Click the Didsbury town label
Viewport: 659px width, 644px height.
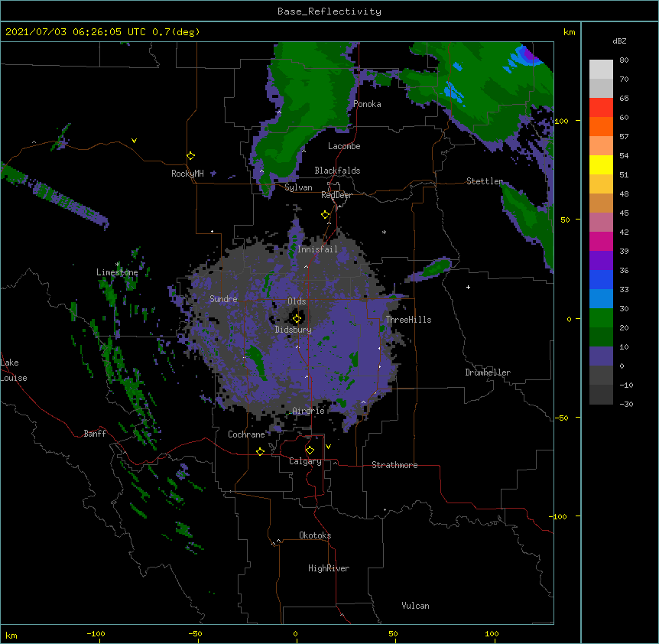294,330
